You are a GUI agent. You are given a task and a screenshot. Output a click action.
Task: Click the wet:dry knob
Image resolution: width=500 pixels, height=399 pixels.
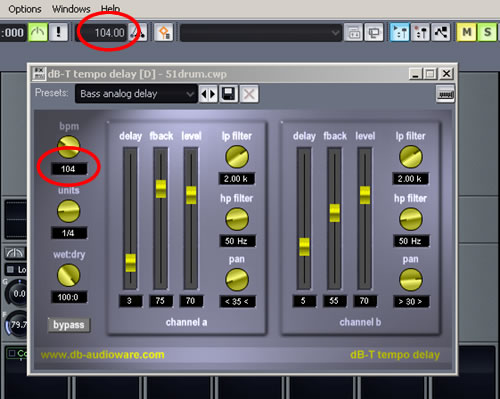[x=69, y=275]
